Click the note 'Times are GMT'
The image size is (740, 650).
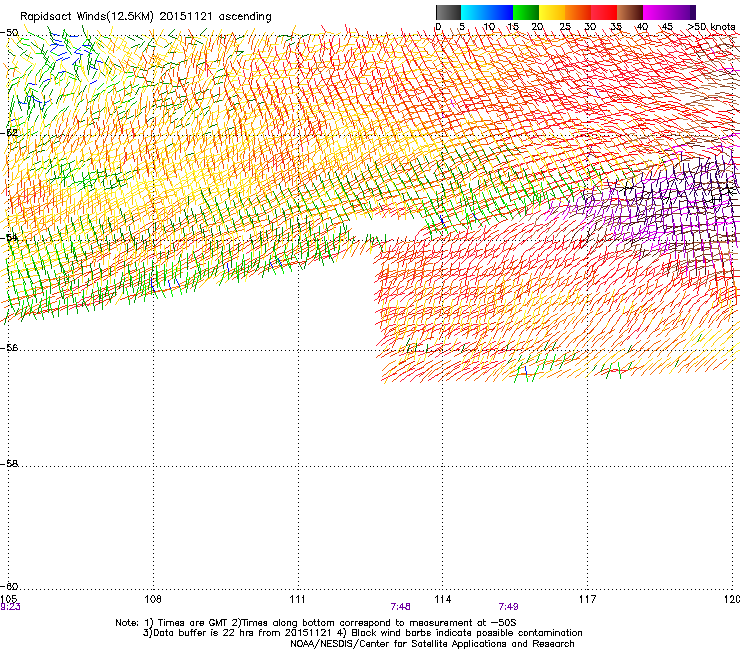pyautogui.click(x=192, y=623)
